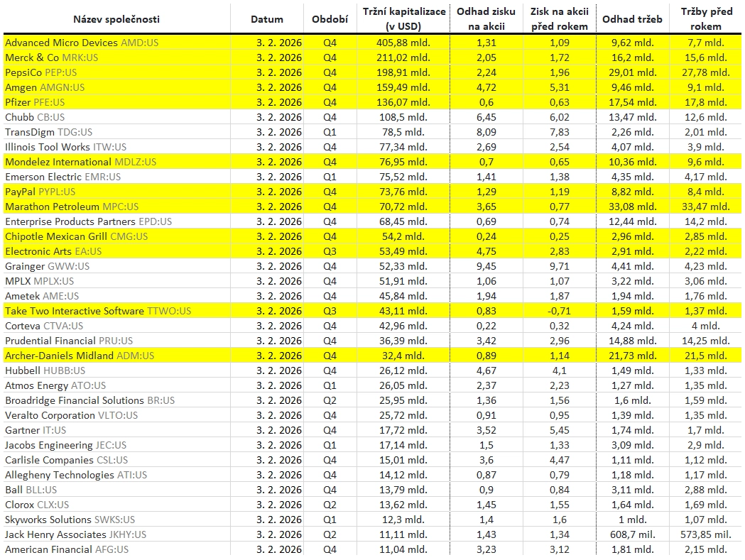The image size is (745, 560).
Task: Click the 'Odhad zisku na akcii' header
Action: click(x=486, y=19)
